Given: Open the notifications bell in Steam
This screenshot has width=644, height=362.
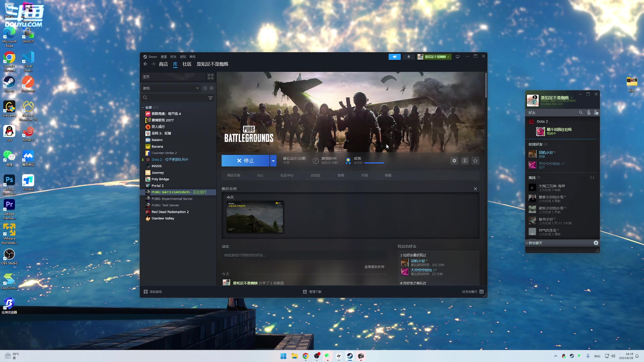Looking at the screenshot, I should (409, 57).
